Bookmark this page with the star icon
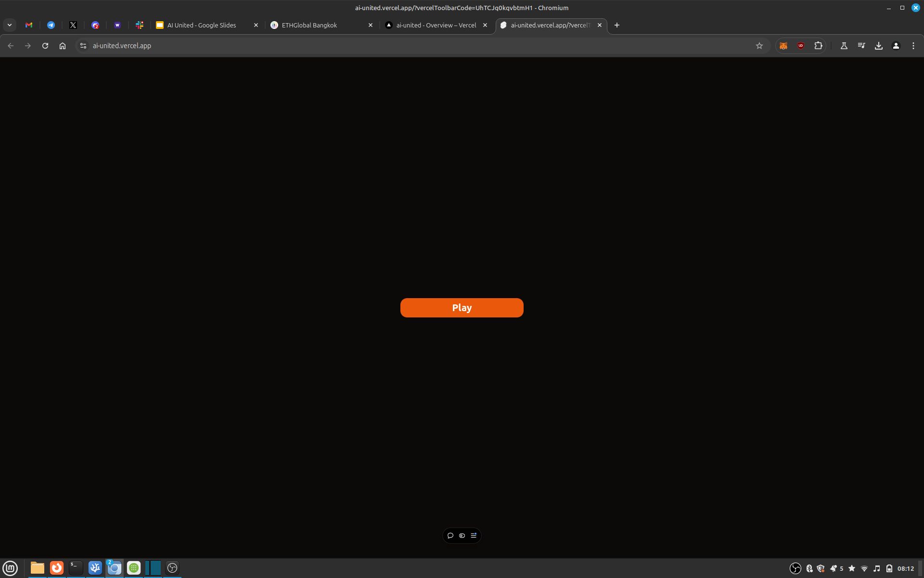The width and height of the screenshot is (924, 578). pyautogui.click(x=759, y=46)
